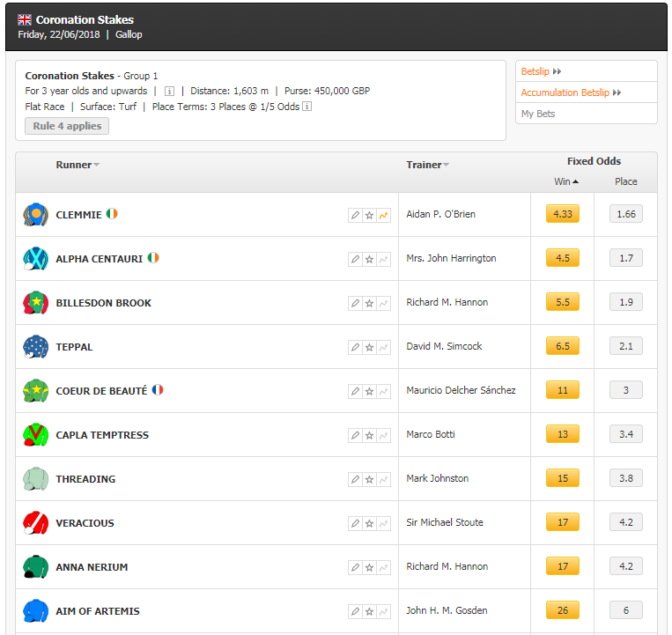Image resolution: width=672 pixels, height=635 pixels.
Task: Open odds trend chart for CLEMMIE
Action: click(384, 215)
